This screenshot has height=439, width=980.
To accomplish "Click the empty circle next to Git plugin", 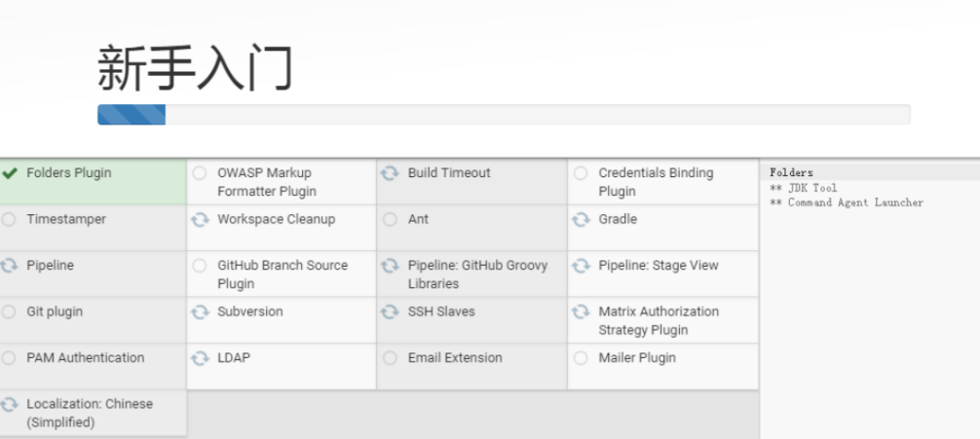I will pos(9,311).
